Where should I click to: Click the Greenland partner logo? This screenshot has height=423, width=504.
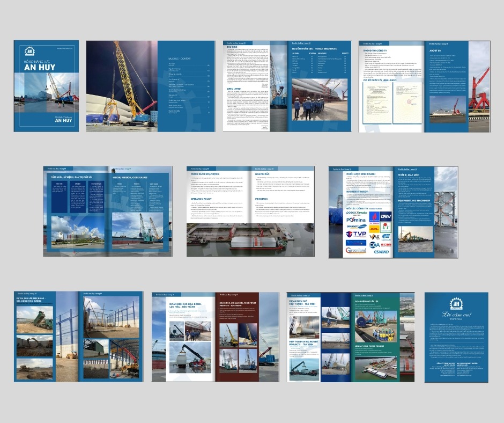pos(356,251)
